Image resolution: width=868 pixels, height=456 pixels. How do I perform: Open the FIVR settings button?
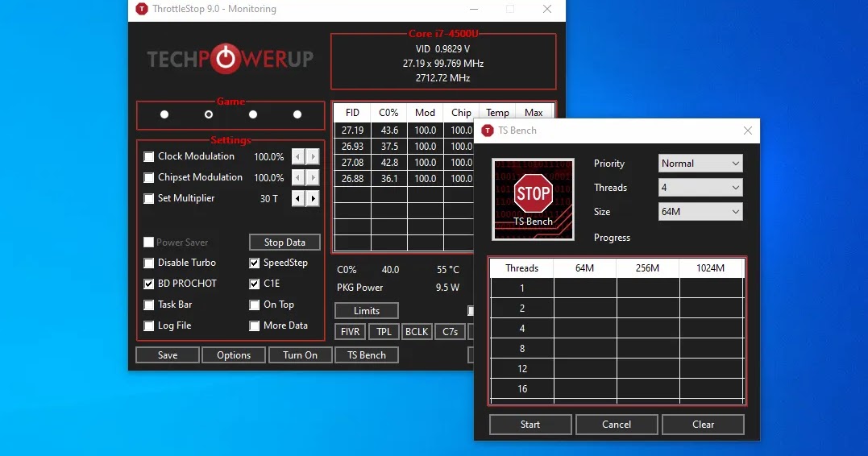click(x=350, y=332)
